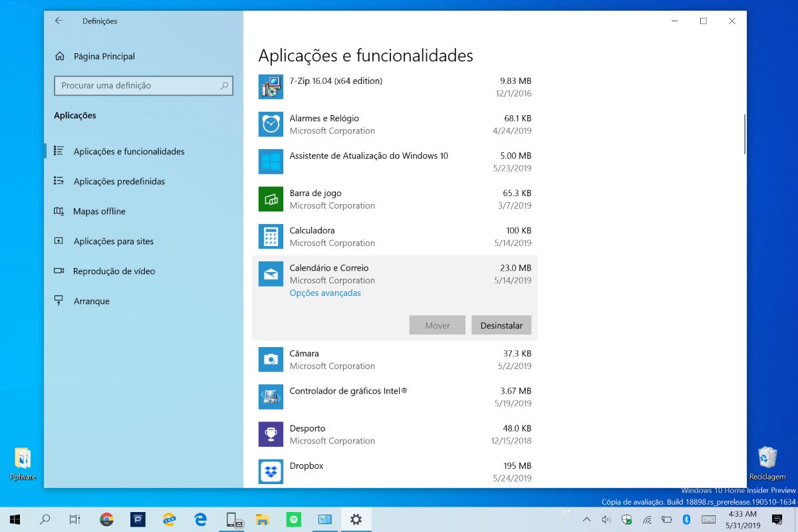Open the phone companion taskbar icon
The image size is (798, 532).
point(233,519)
